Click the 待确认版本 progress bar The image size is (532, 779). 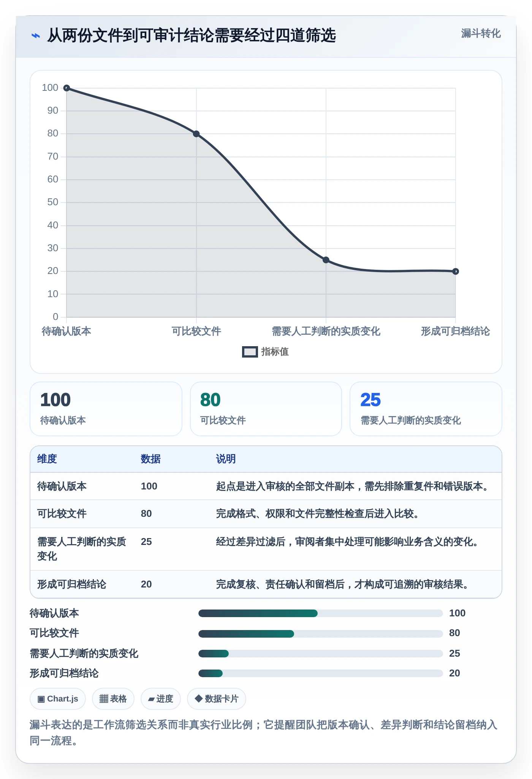click(x=321, y=613)
